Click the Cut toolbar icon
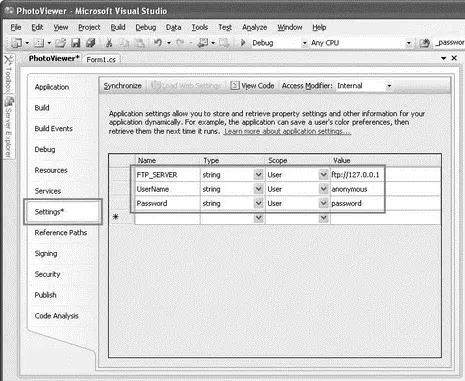Screen dimensions: 465x381 [109, 43]
